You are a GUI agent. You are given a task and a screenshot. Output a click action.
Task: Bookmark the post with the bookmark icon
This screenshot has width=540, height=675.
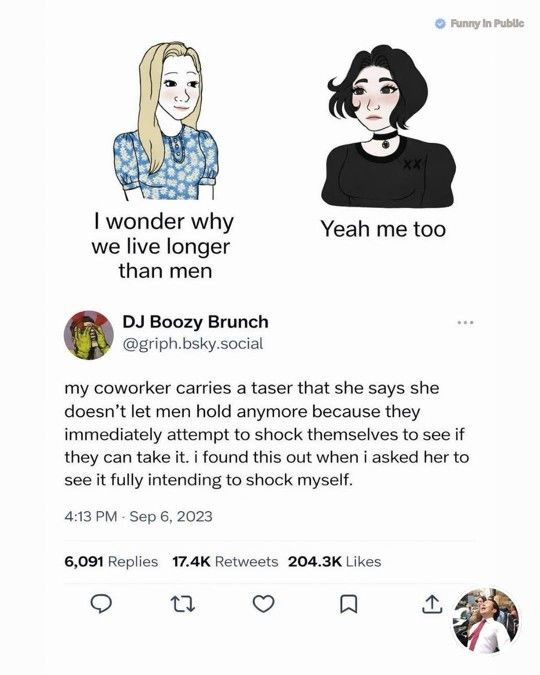tap(348, 604)
